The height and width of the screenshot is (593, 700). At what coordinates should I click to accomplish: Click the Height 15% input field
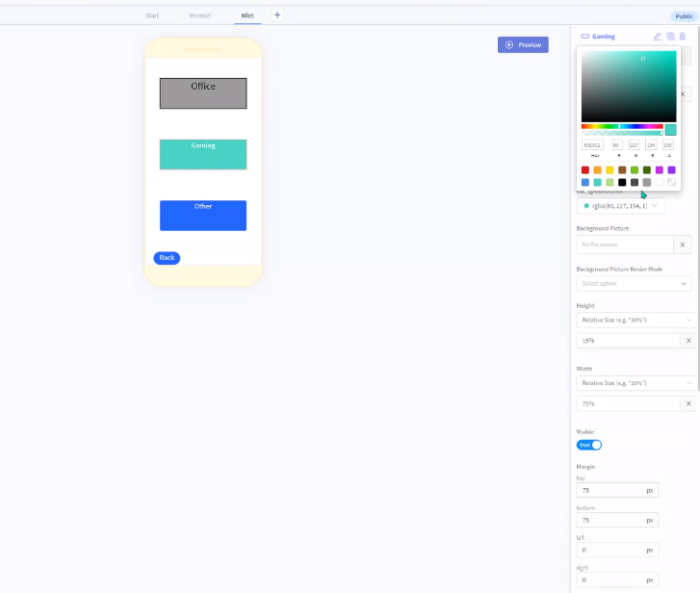(x=628, y=341)
